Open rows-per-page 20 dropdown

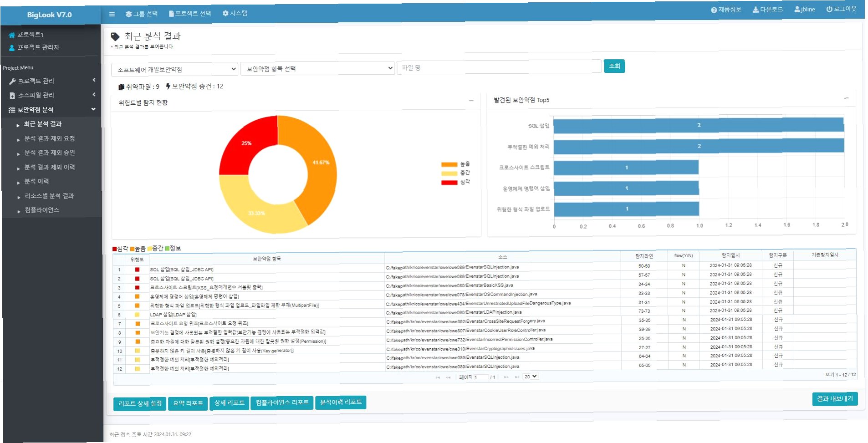coord(531,377)
